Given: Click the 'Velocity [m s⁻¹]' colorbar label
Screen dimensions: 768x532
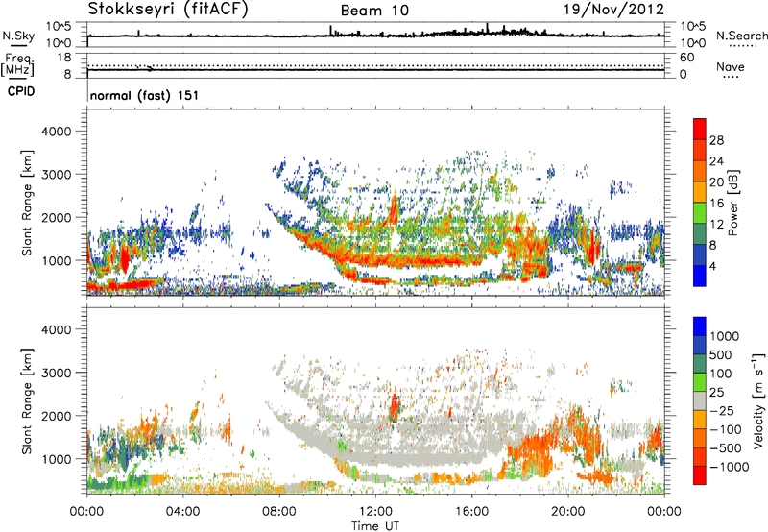Looking at the screenshot, I should pyautogui.click(x=758, y=400).
